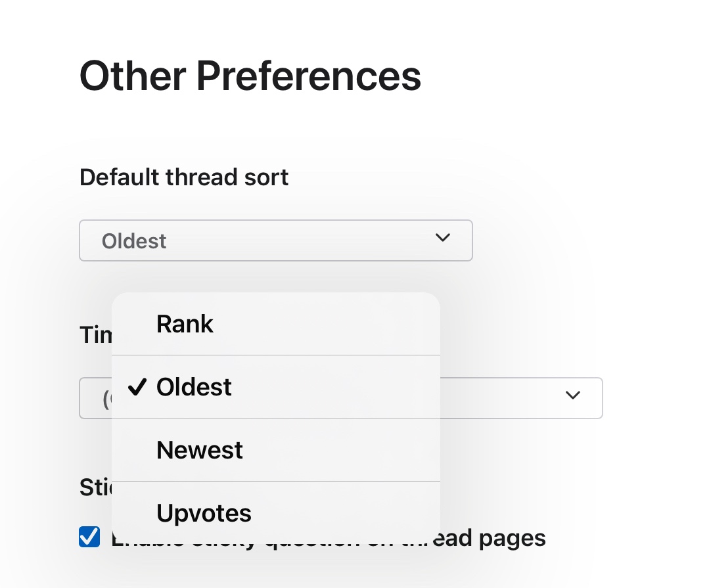This screenshot has height=588, width=709.
Task: Click the Upvotes row's empty checkmark space
Action: pos(137,513)
